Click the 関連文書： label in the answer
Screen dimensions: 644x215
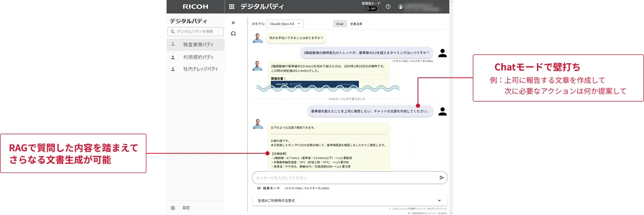[278, 78]
